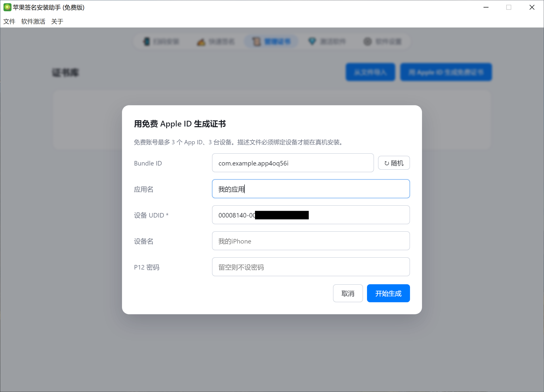
Task: Click the Bundle ID input field
Action: 293,163
